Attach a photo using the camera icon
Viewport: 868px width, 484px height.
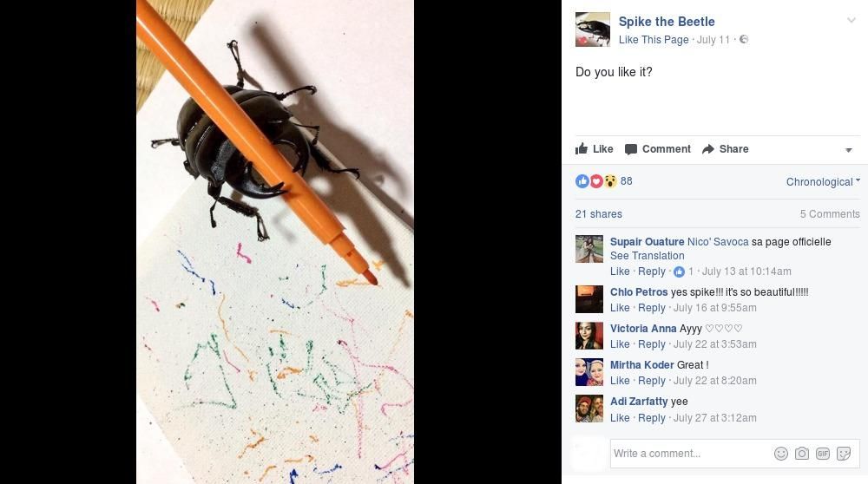tap(801, 454)
